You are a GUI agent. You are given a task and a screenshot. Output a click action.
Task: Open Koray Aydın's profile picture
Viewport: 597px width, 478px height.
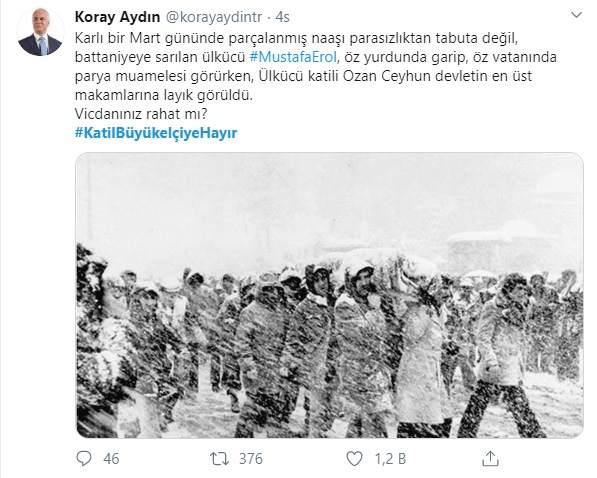click(x=40, y=32)
